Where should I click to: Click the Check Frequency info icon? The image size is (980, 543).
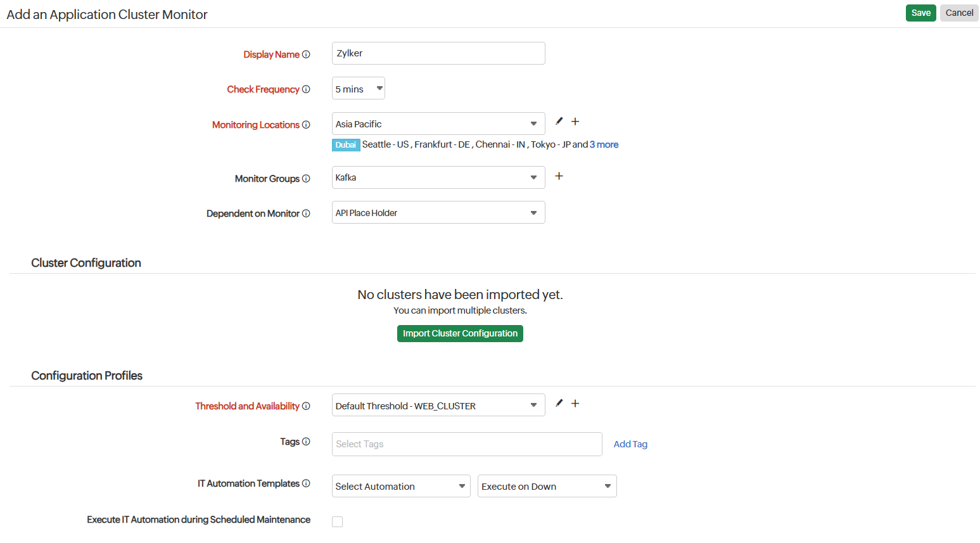[307, 89]
